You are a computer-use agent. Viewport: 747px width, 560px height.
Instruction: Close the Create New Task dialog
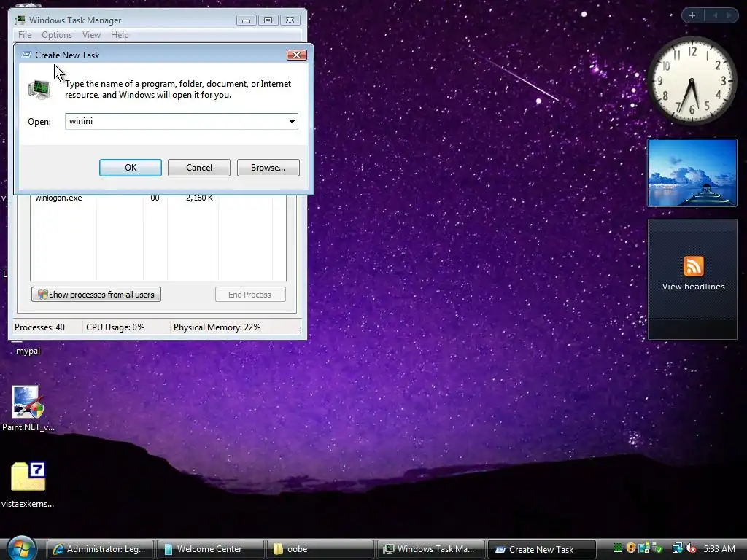pos(296,55)
